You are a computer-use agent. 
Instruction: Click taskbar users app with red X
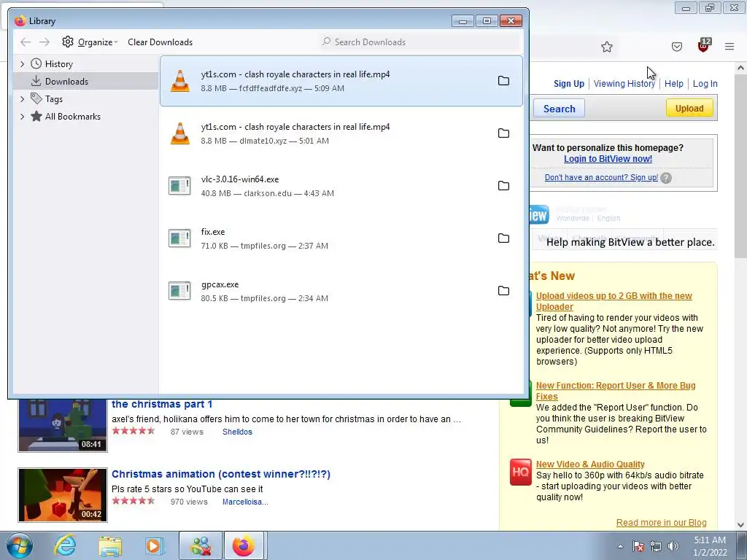[x=201, y=545]
